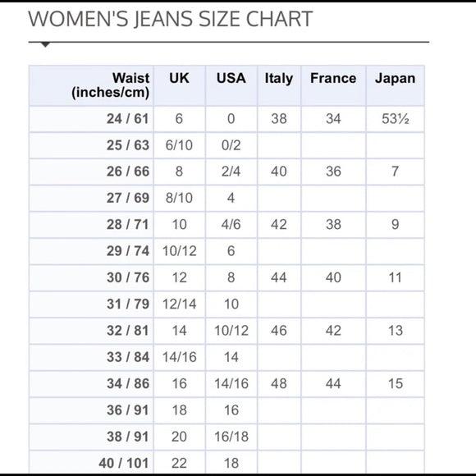
Task: Click the Japan 15 size cell
Action: [x=395, y=384]
